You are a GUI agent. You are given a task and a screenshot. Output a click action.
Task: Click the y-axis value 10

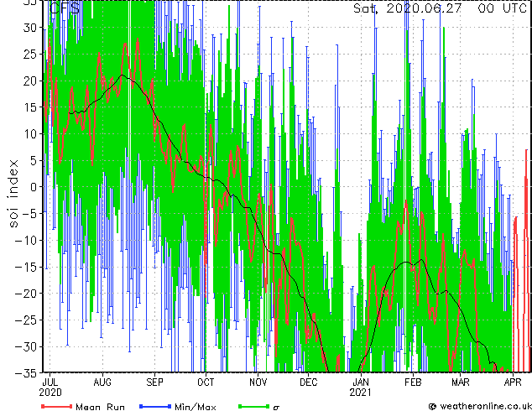click(x=30, y=134)
